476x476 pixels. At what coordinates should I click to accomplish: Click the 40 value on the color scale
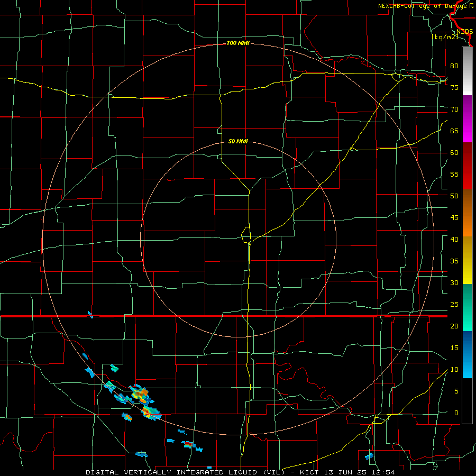(x=454, y=239)
